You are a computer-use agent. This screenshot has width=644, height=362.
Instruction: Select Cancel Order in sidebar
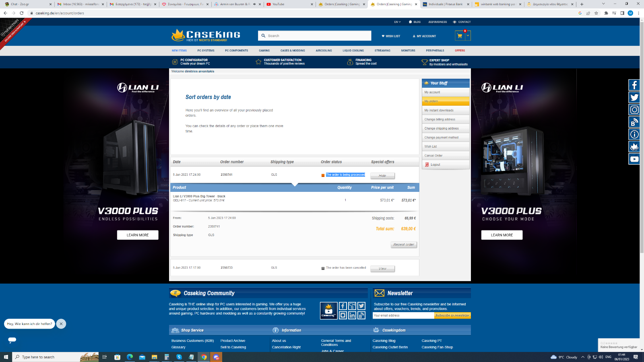(x=446, y=156)
